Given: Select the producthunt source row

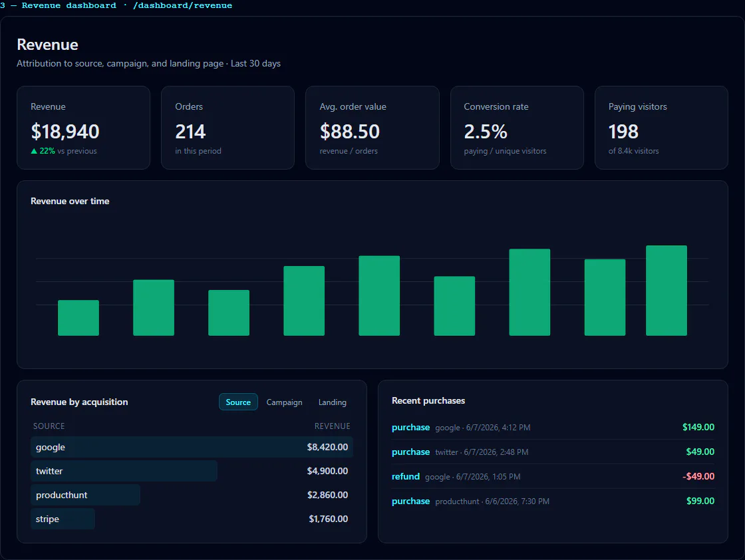Looking at the screenshot, I should click(192, 495).
